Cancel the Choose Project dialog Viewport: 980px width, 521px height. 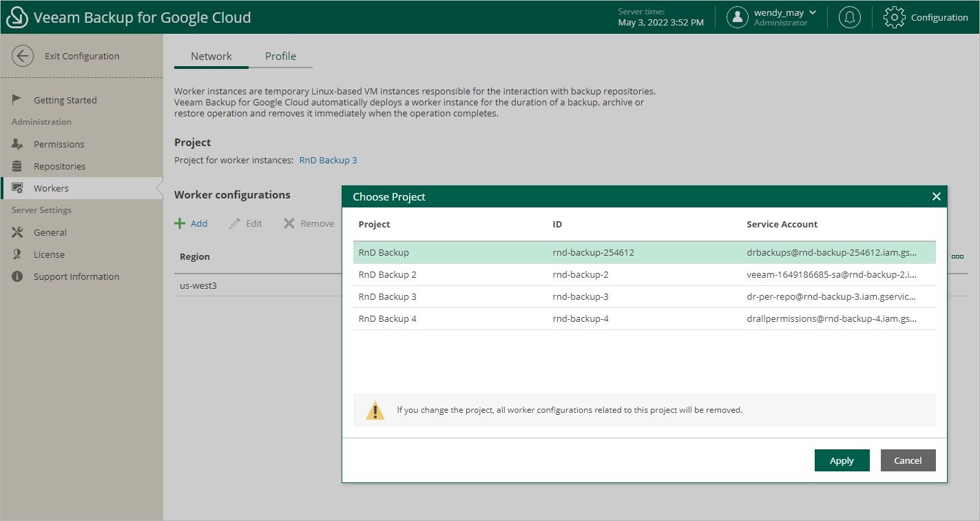pyautogui.click(x=908, y=460)
